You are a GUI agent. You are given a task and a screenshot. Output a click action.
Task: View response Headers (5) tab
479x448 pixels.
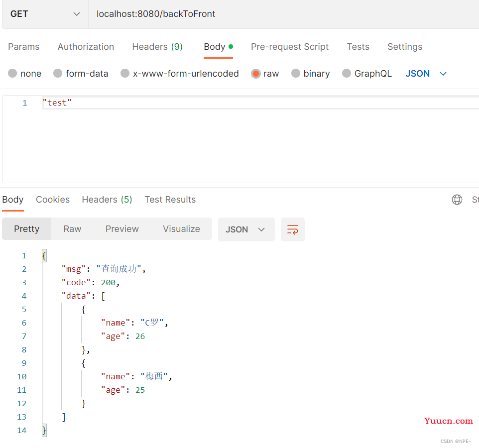point(107,200)
